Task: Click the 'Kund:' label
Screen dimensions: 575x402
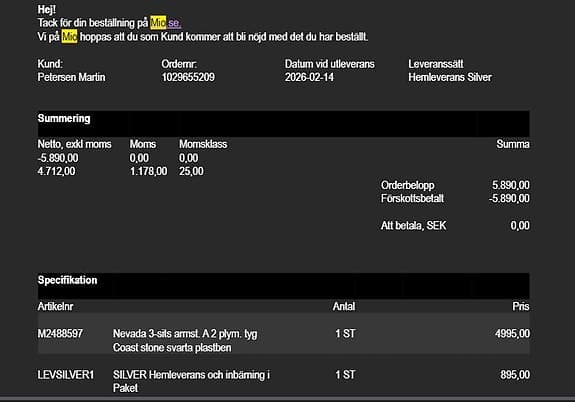Action: tap(50, 64)
